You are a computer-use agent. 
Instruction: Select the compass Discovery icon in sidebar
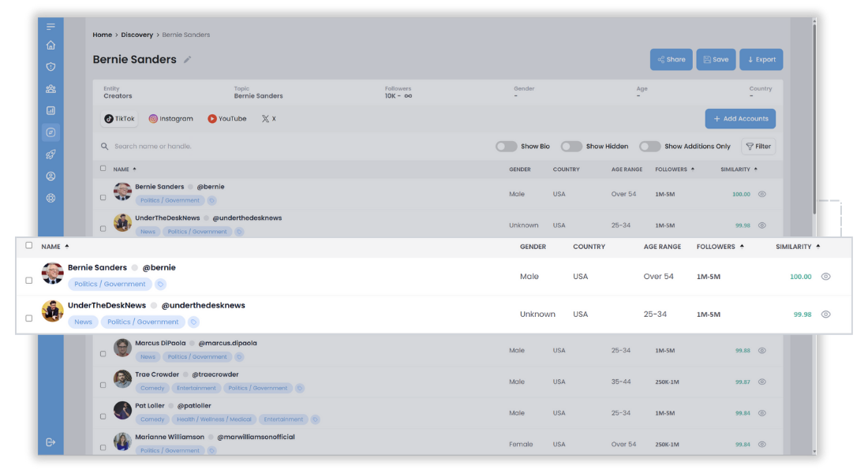[51, 132]
